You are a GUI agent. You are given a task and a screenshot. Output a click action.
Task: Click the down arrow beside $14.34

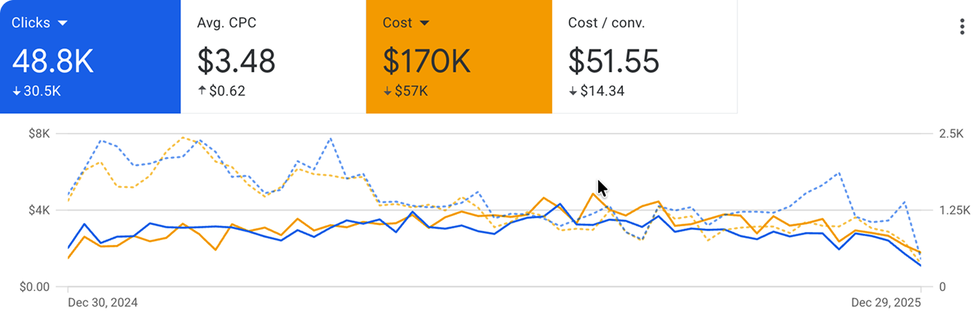[x=573, y=92]
